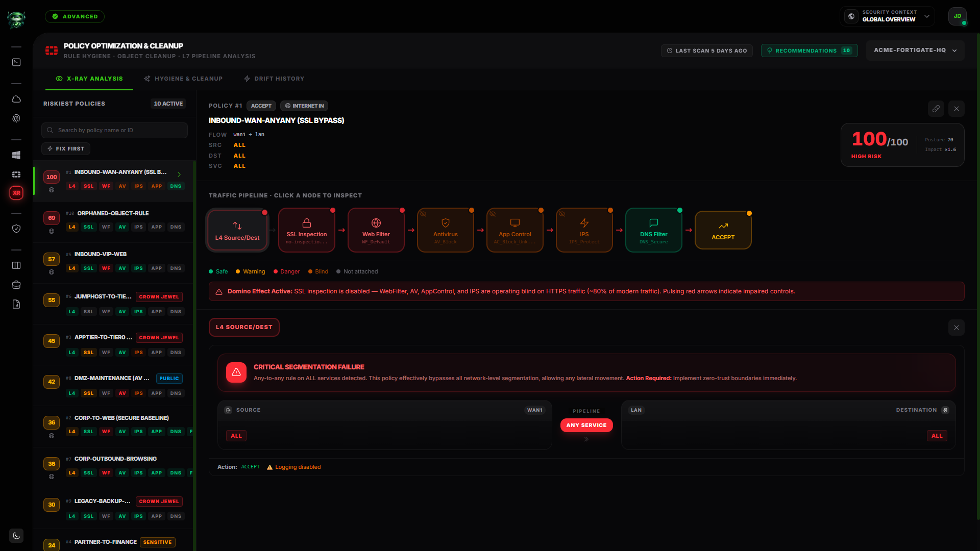Expand the INBOUND-WAN-ANYANY policy chevron
The height and width of the screenshot is (551, 980).
click(x=179, y=174)
